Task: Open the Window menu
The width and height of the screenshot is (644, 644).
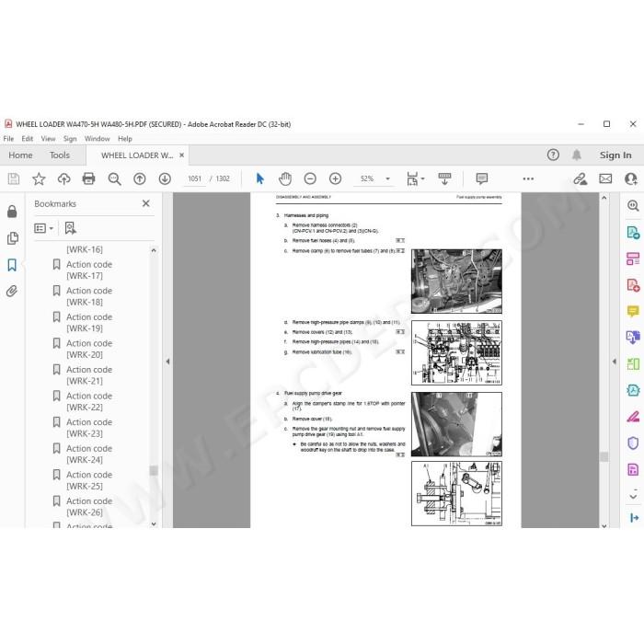Action: coord(97,139)
